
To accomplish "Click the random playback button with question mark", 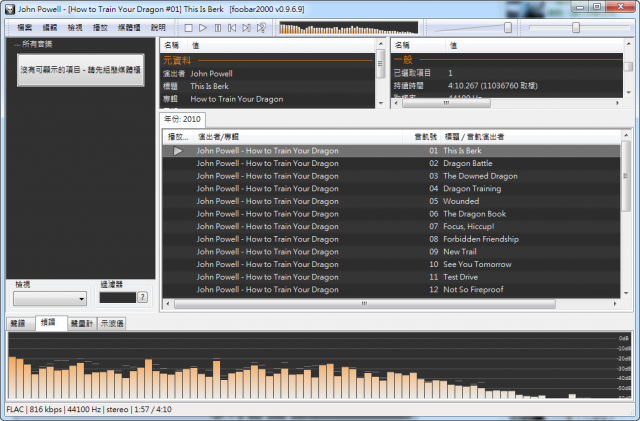I will pos(261,28).
